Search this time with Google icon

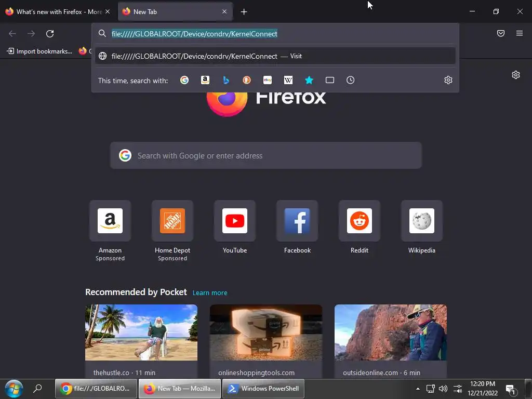pos(184,80)
